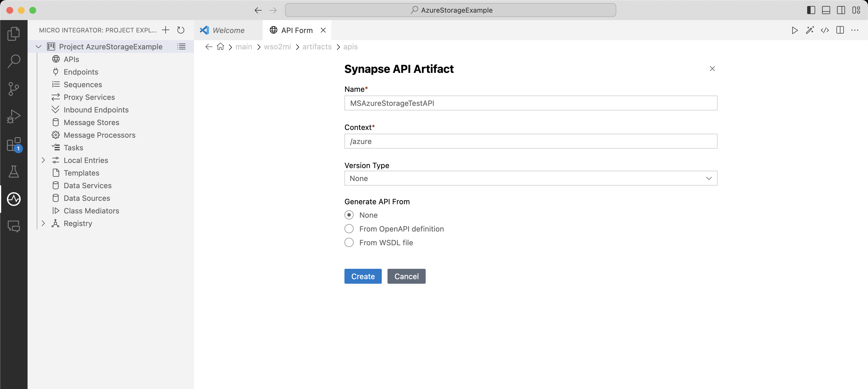Toggle the secondary side bar
Viewport: 868px width, 389px height.
[841, 10]
